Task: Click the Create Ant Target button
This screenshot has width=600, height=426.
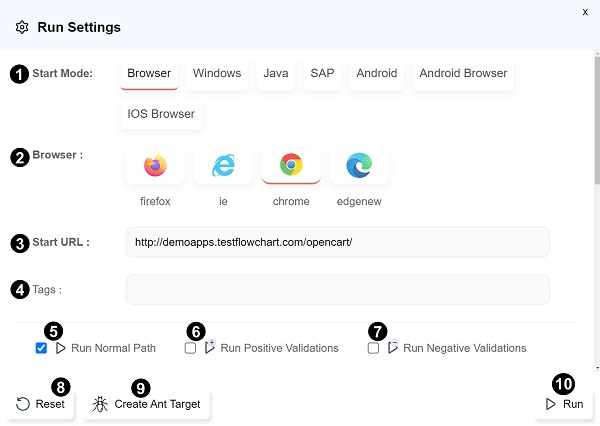Action: tap(147, 404)
